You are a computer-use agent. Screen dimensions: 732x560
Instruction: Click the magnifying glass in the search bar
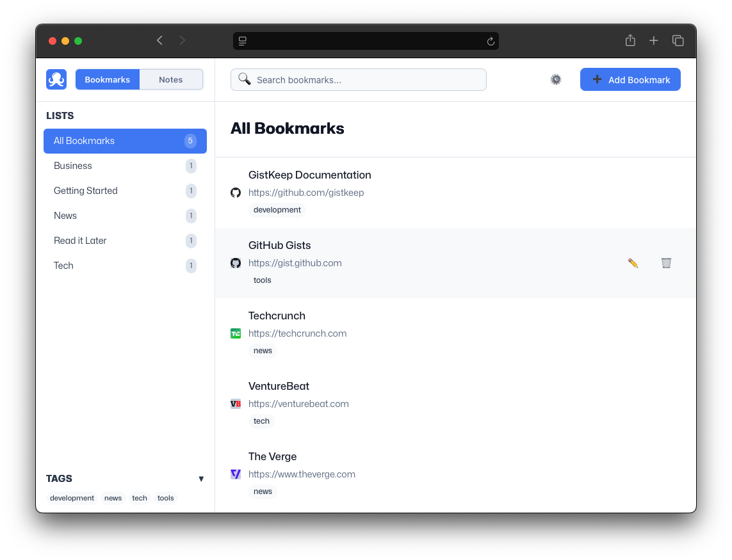point(244,79)
